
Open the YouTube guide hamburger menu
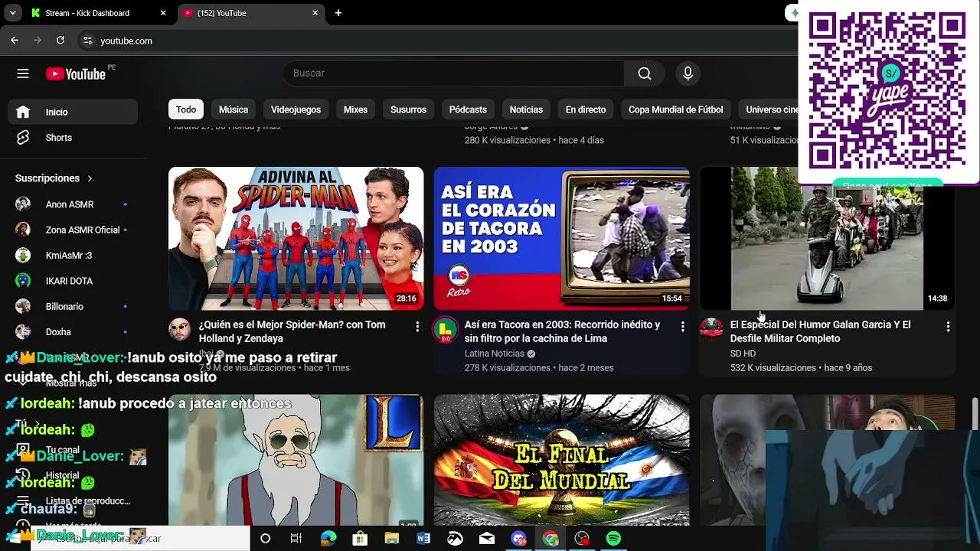coord(23,73)
